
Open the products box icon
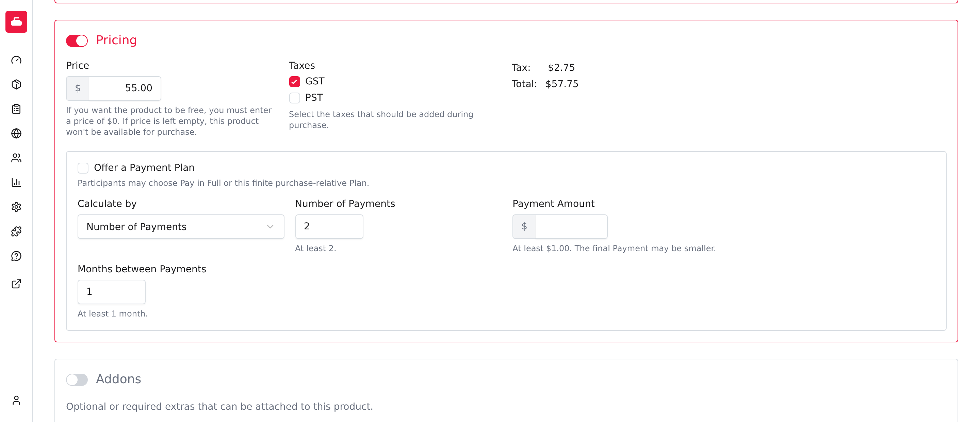tap(16, 84)
